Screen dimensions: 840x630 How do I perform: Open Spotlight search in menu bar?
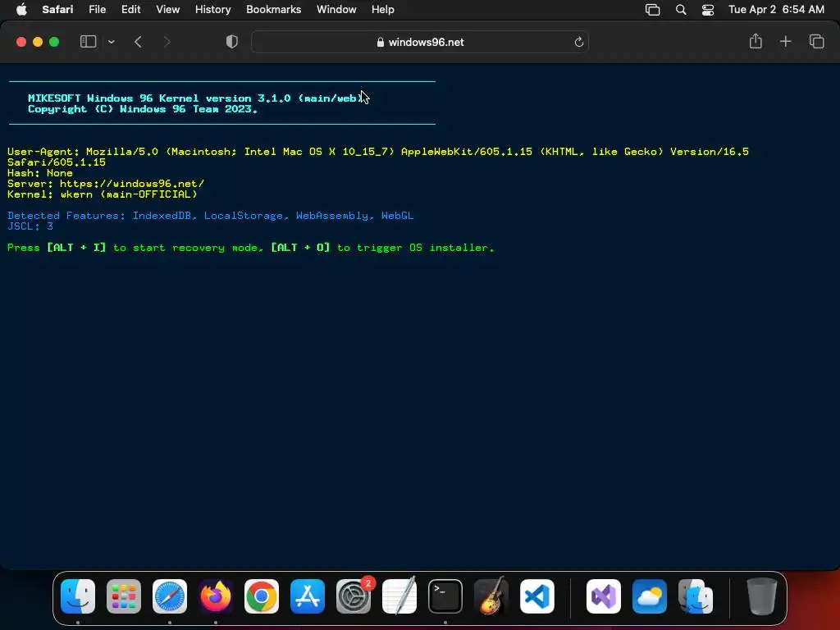[x=680, y=10]
